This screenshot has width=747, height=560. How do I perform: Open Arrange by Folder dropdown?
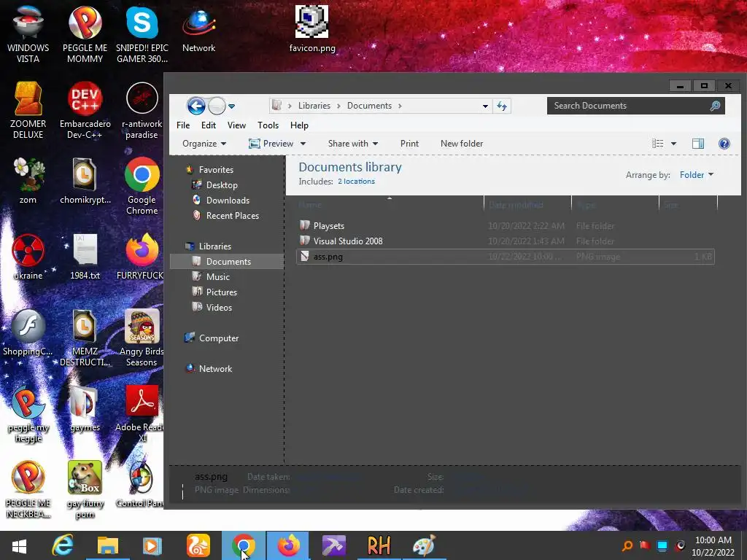tap(697, 175)
